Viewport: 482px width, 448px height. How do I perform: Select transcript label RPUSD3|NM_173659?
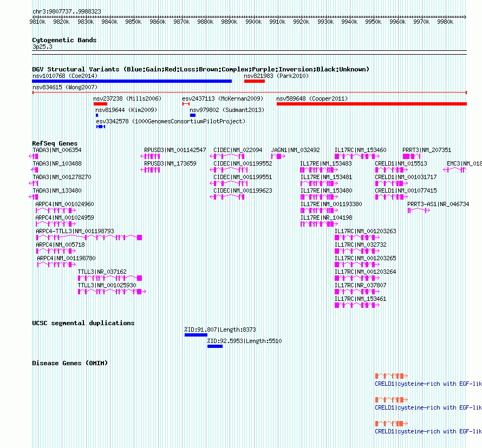coord(170,163)
